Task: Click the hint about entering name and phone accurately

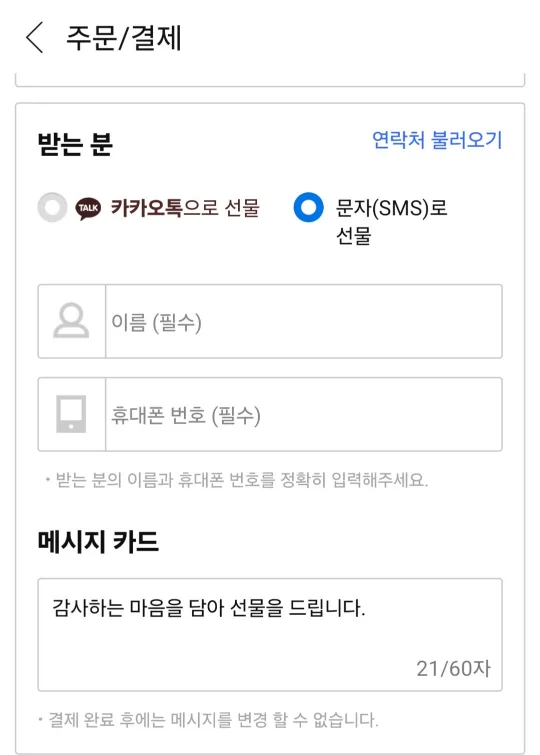Action: point(237,480)
